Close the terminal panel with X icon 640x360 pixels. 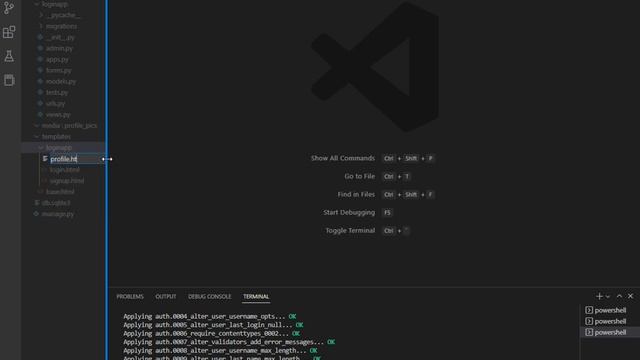click(631, 296)
